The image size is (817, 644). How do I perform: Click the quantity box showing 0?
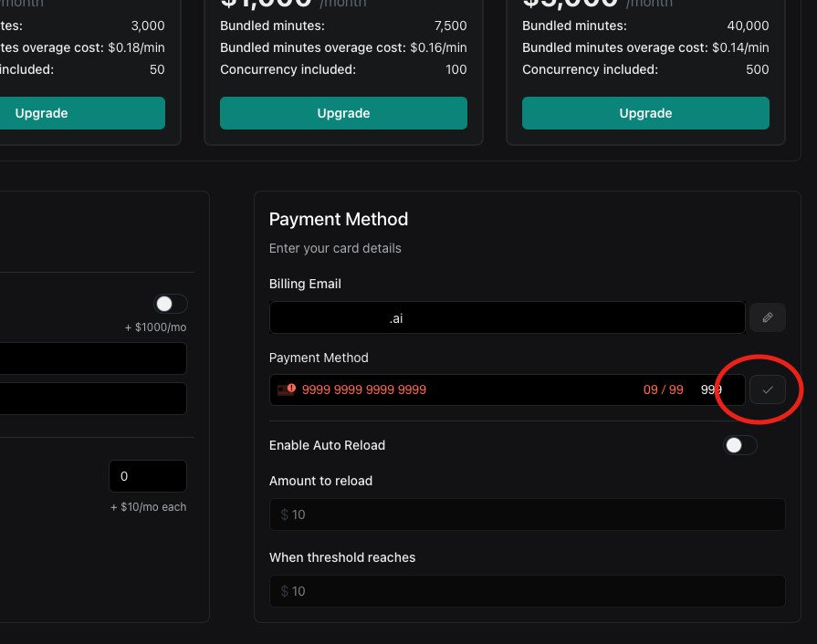click(147, 475)
